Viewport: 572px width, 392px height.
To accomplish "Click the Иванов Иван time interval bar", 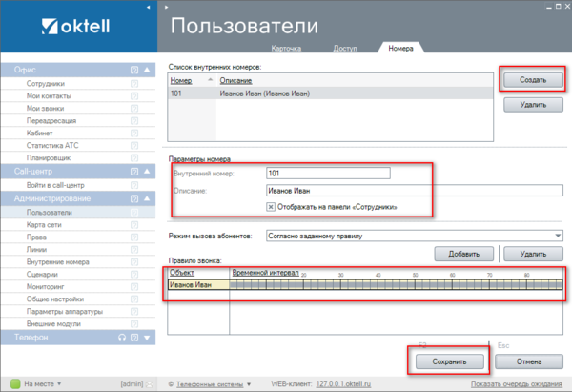I will click(x=396, y=283).
